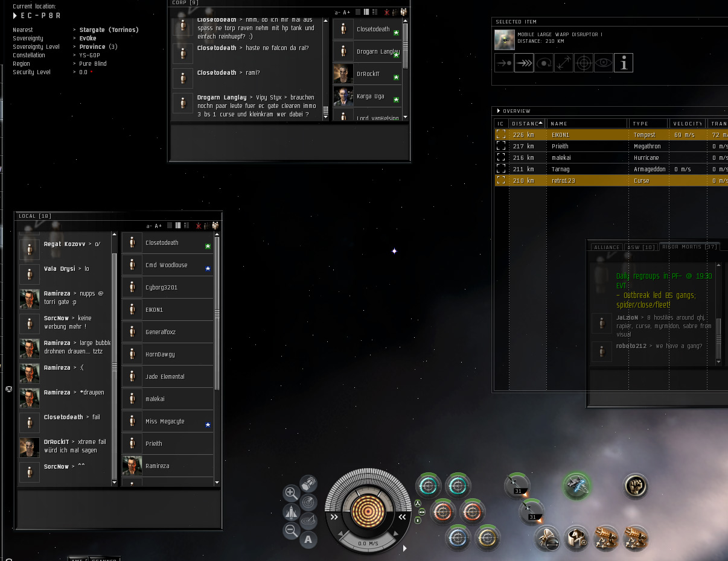Click the Keep at Range icon

click(564, 63)
